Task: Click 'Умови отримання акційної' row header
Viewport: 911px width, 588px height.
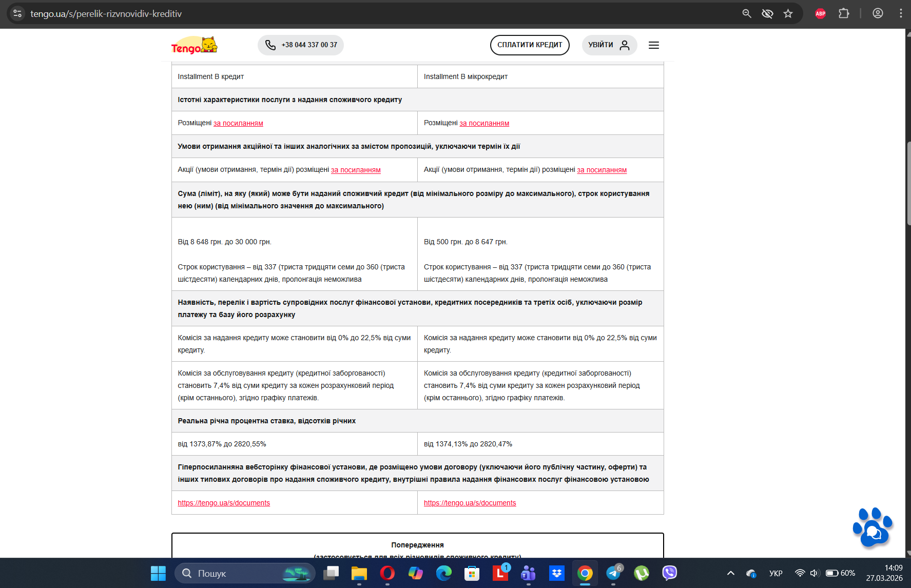Action: pyautogui.click(x=418, y=146)
